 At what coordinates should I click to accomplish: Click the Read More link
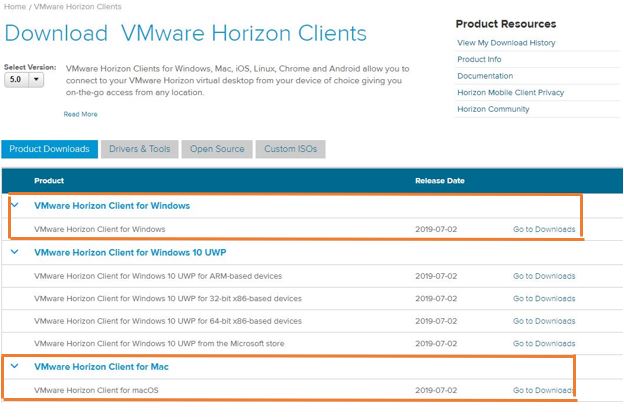point(80,114)
